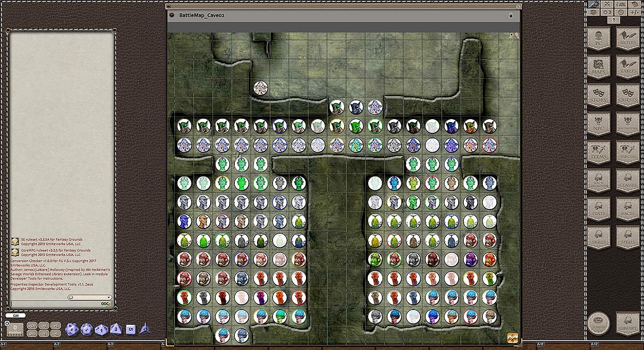Click the Modifier stack box
Screen dimensions: 644x350
(x=15, y=329)
